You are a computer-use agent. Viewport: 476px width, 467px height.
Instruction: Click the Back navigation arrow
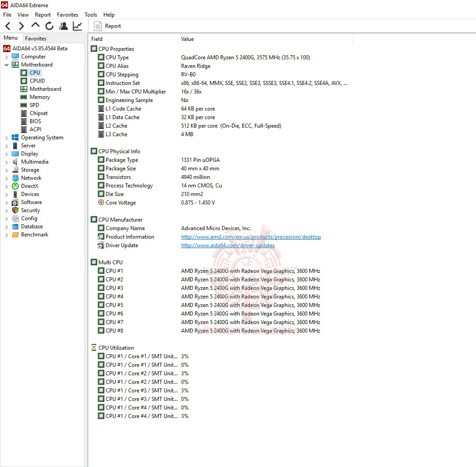click(x=8, y=26)
